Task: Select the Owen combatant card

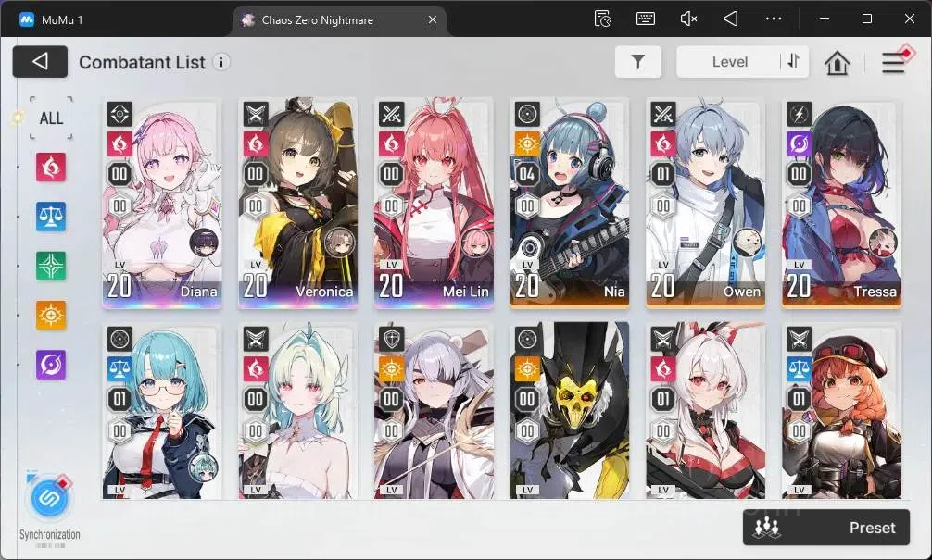Action: 706,204
